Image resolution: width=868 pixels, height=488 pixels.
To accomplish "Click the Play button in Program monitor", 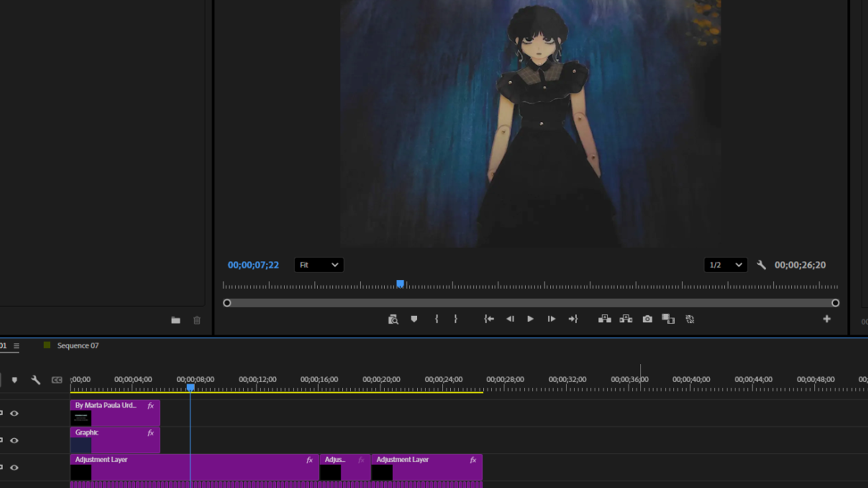I will click(530, 319).
